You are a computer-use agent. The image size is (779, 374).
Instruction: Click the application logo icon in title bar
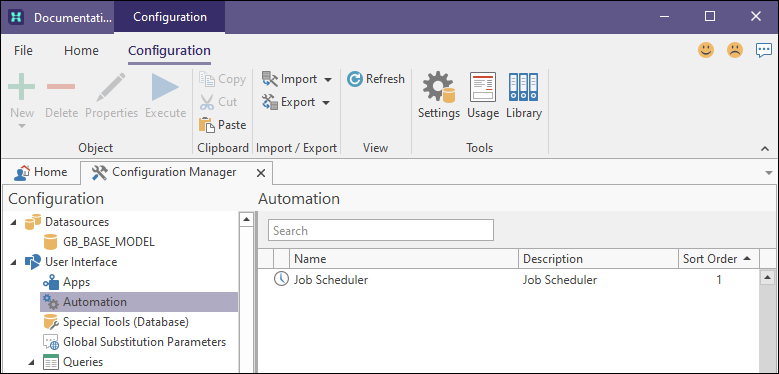(x=16, y=17)
